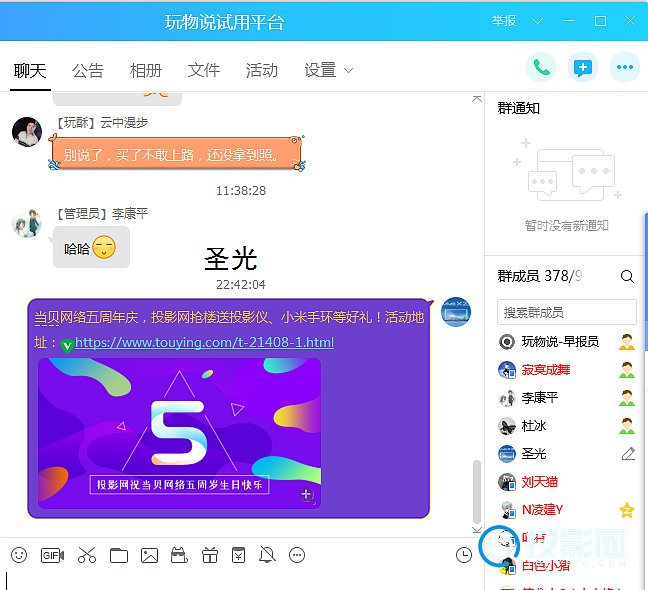Switch to the 公告 tab
The height and width of the screenshot is (590, 648).
(88, 70)
